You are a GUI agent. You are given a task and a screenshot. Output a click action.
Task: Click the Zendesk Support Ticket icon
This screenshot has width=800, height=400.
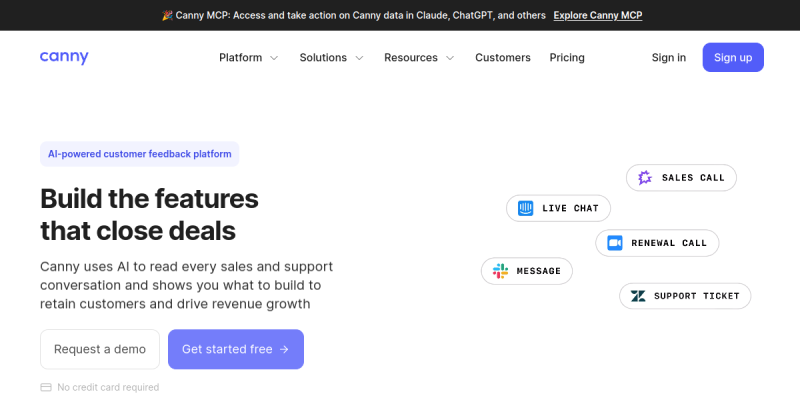click(x=638, y=296)
